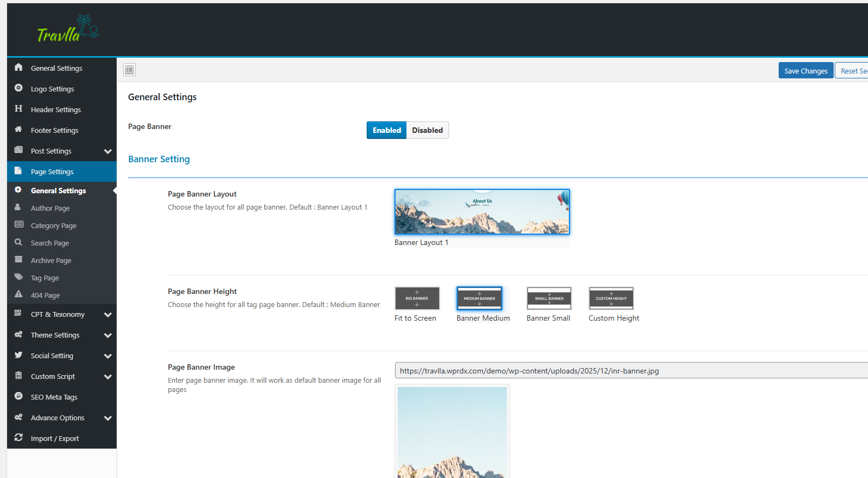The height and width of the screenshot is (478, 868).
Task: Click the Save Changes button
Action: click(805, 71)
